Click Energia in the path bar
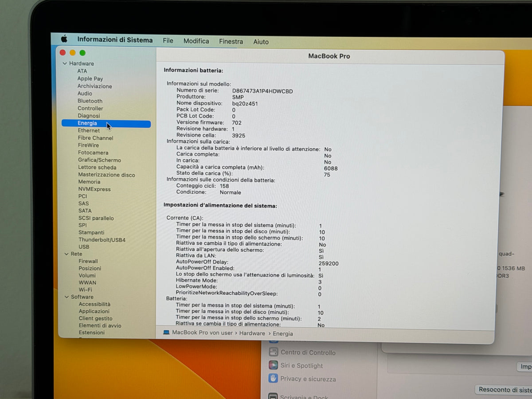The image size is (532, 399). (x=283, y=334)
